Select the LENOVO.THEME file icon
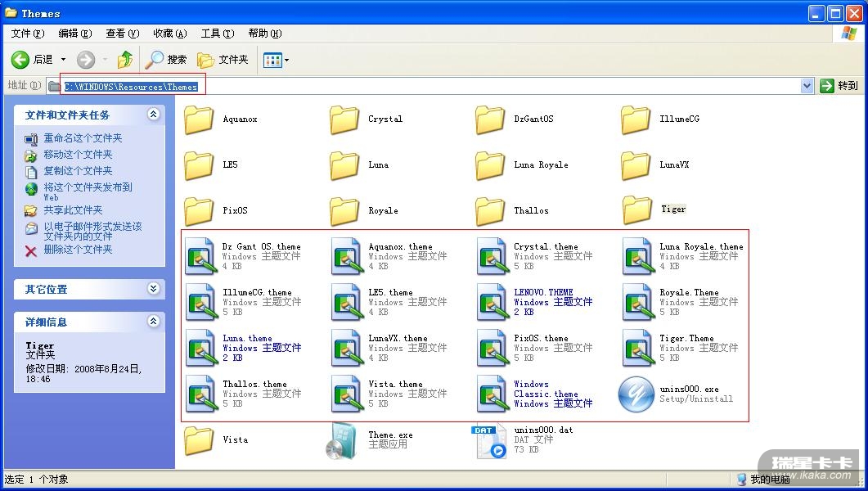868x491 pixels. click(x=493, y=302)
